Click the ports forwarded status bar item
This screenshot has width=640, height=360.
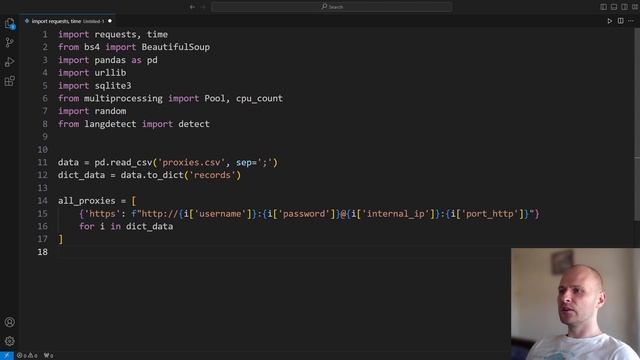[49, 356]
